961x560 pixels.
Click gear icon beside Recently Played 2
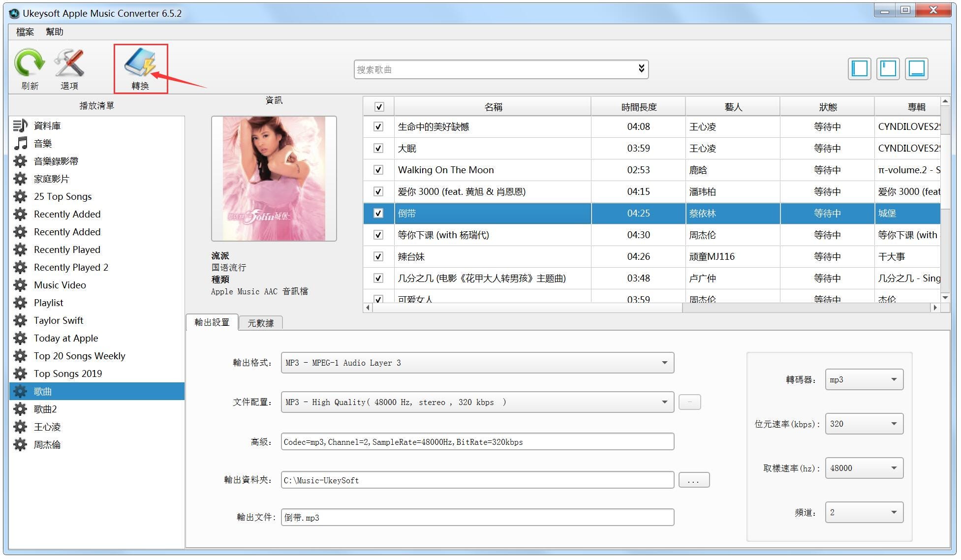(x=20, y=267)
